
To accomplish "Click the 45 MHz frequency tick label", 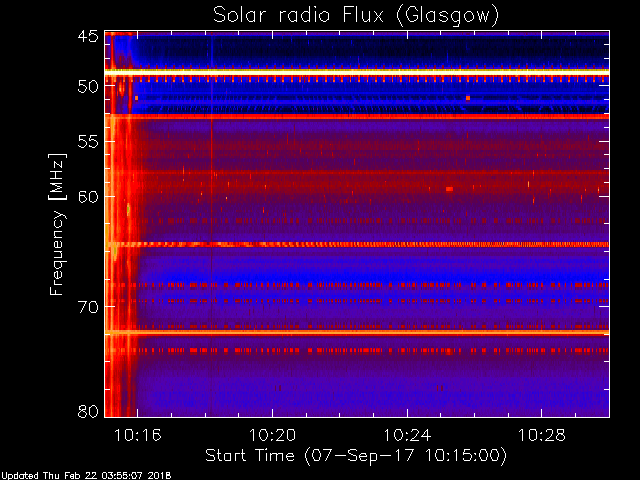I will point(88,37).
